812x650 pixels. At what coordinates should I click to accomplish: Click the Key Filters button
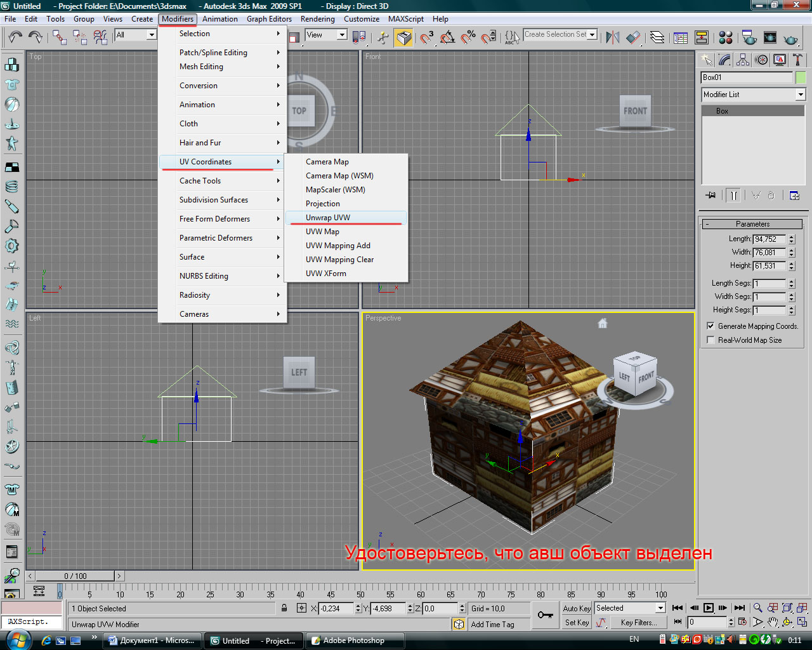(x=639, y=623)
